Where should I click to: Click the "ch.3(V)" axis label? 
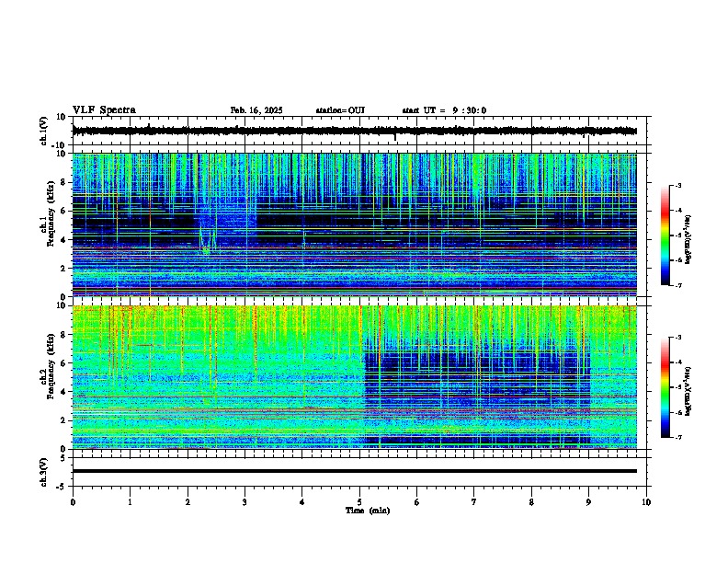click(x=43, y=472)
